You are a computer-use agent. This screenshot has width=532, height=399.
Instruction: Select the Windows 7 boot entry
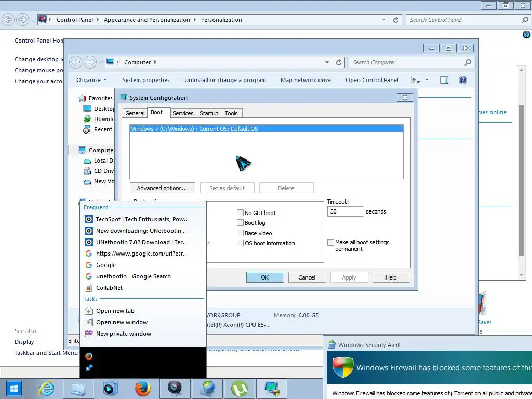coord(267,129)
